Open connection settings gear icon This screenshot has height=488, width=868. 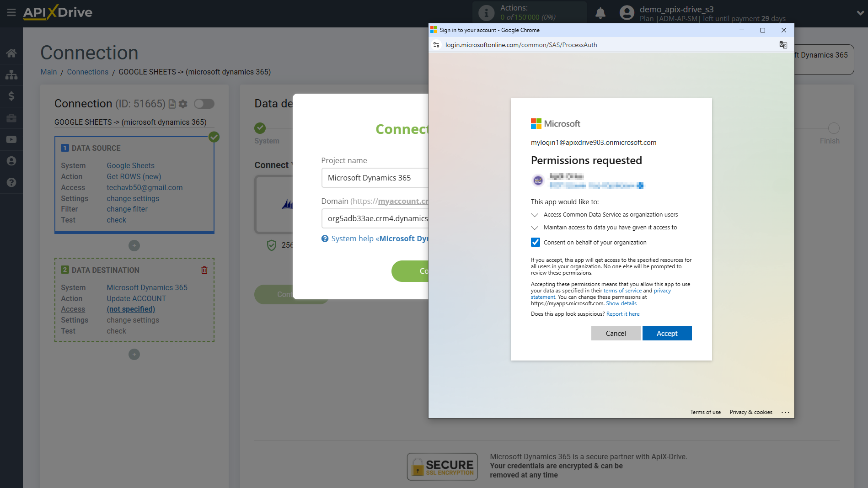[183, 104]
